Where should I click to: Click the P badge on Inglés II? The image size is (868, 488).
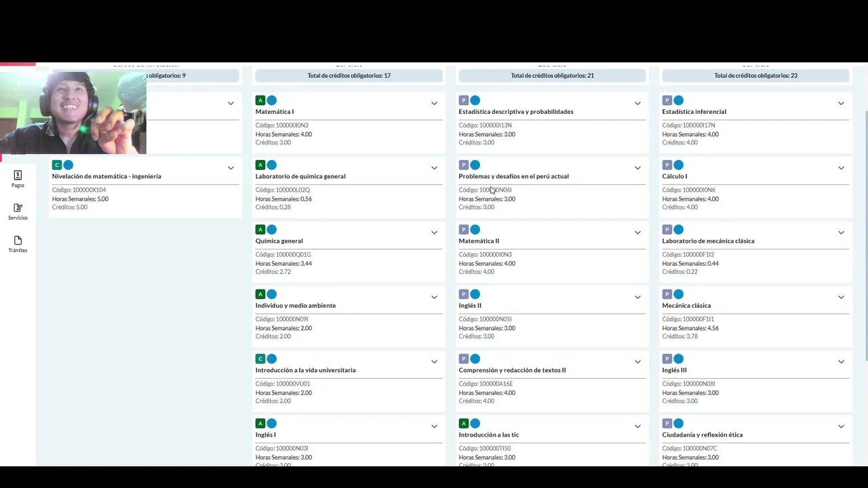pos(464,294)
